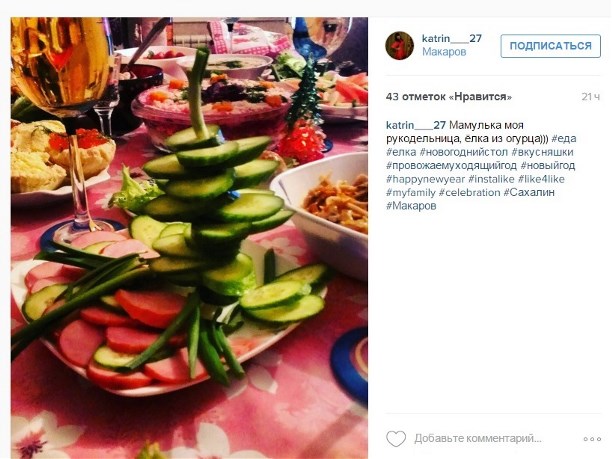Image resolution: width=612 pixels, height=459 pixels.
Task: Open katrin___27 username in the header
Action: [452, 38]
